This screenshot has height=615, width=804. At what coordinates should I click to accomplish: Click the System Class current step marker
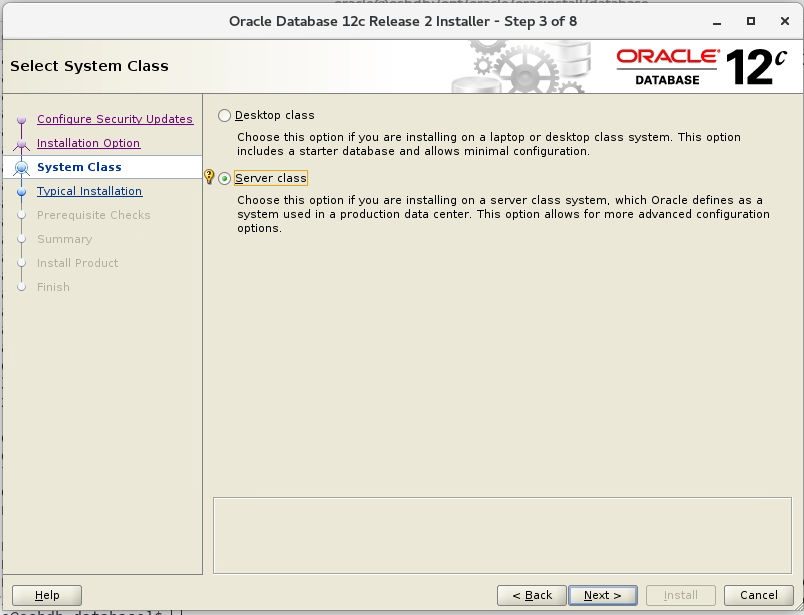click(x=22, y=168)
